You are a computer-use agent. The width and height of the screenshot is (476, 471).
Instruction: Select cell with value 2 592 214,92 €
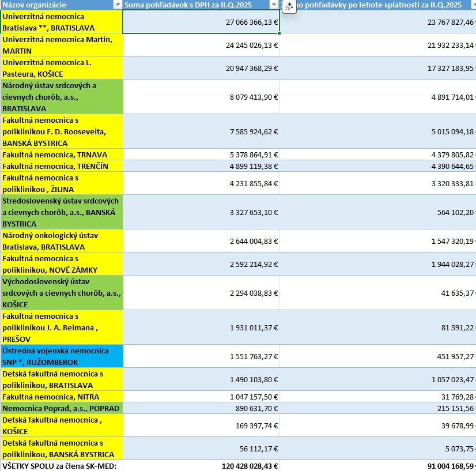tap(201, 264)
